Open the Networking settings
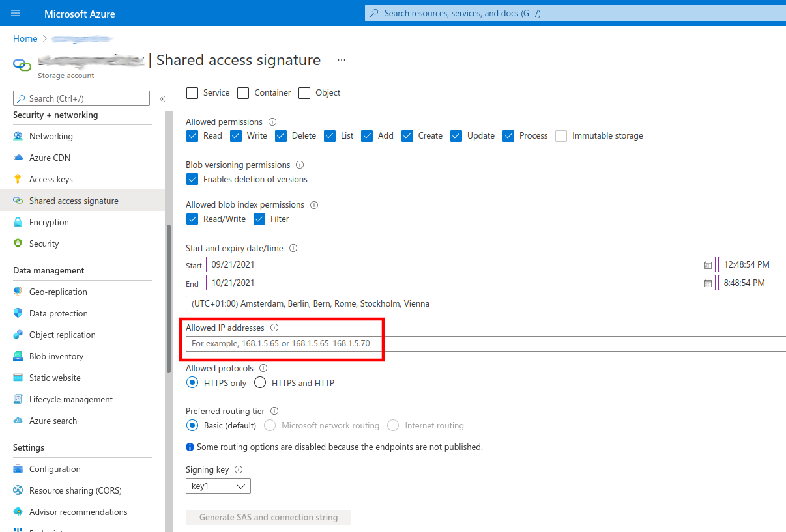The image size is (786, 532). coord(50,136)
